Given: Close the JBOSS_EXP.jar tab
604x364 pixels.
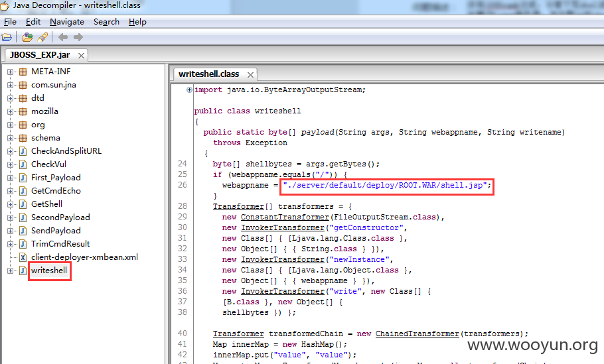Looking at the screenshot, I should pyautogui.click(x=81, y=56).
